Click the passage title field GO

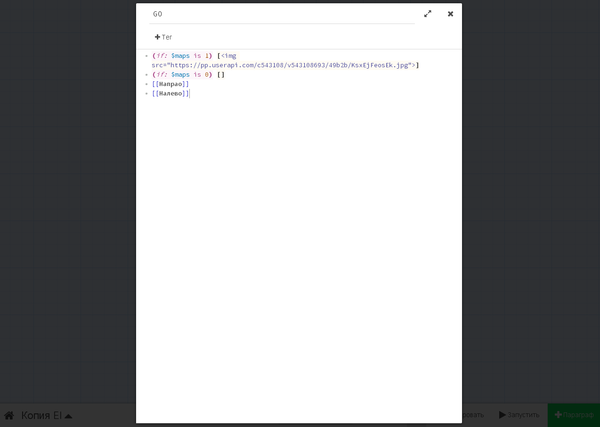[x=280, y=14]
